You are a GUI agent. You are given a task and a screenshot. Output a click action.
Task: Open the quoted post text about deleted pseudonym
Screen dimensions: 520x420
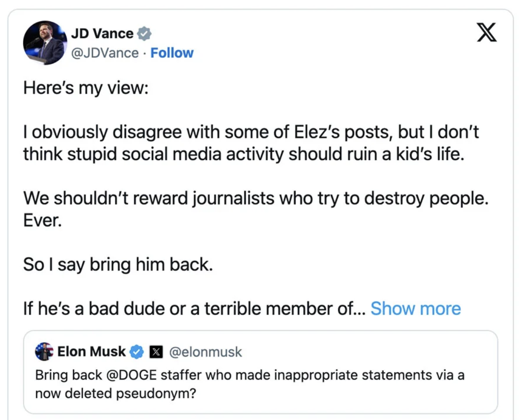click(249, 384)
